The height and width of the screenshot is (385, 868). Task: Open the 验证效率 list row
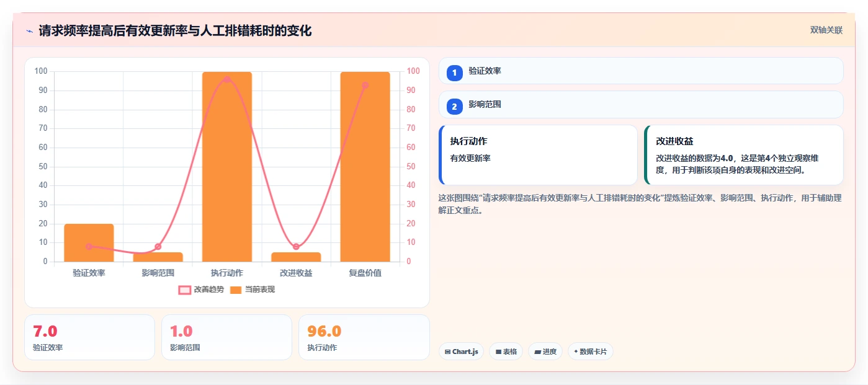pos(641,71)
